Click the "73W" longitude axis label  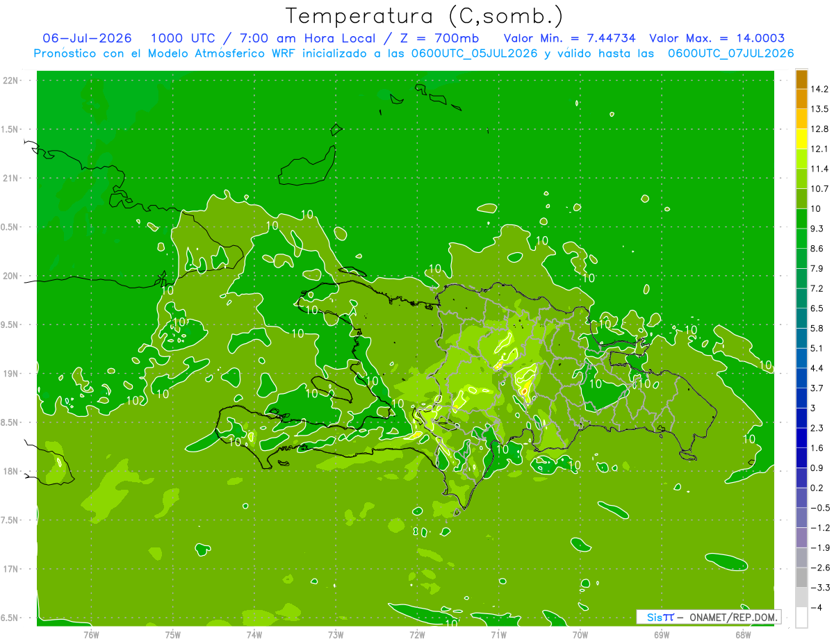pyautogui.click(x=336, y=635)
